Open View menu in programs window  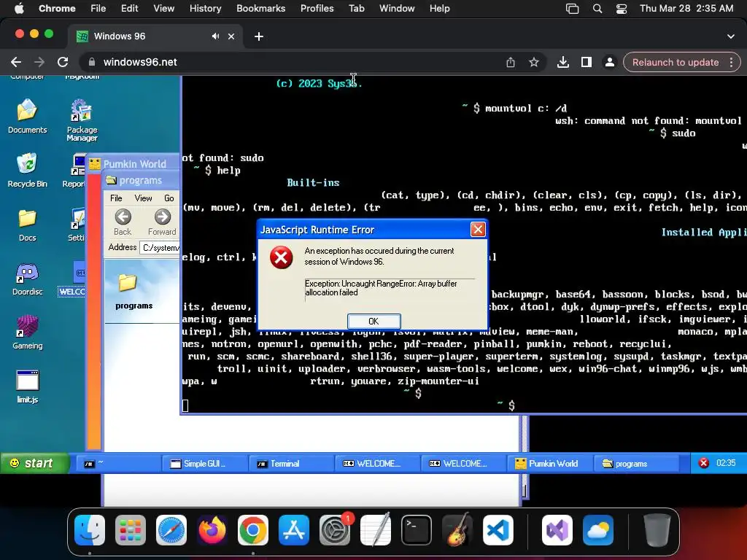tap(143, 198)
